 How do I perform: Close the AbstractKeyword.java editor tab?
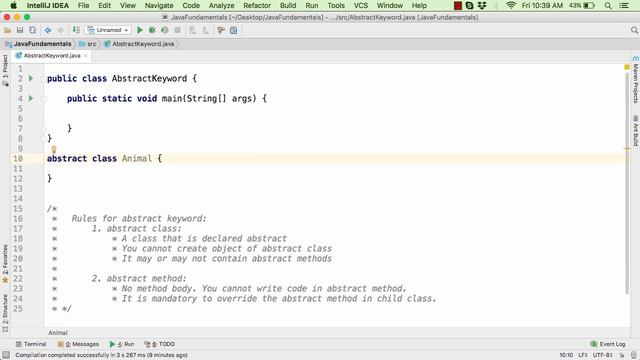point(86,56)
